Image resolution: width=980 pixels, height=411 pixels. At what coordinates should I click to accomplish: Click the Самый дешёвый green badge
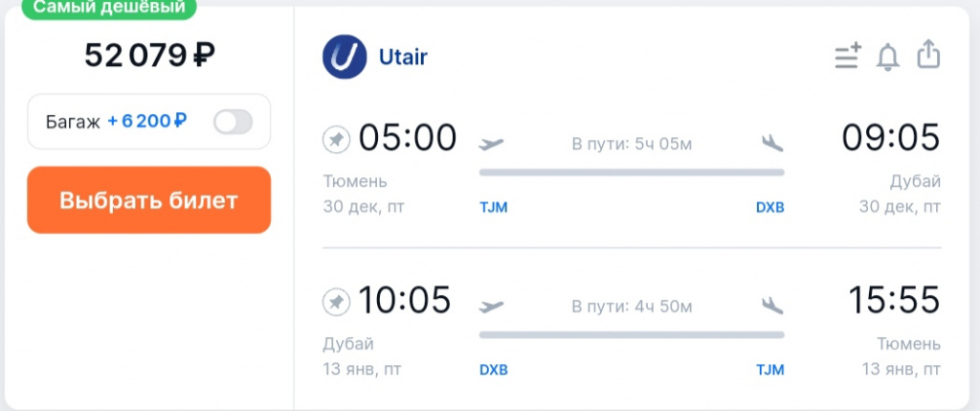coord(107,8)
